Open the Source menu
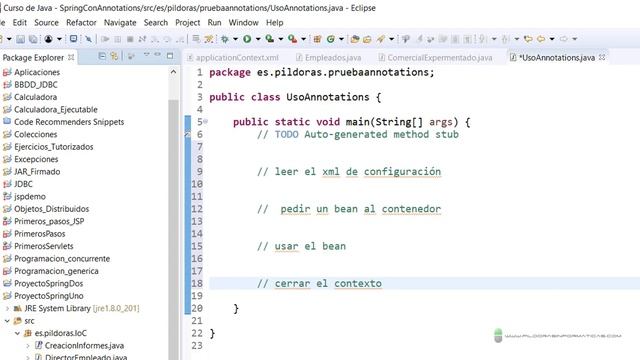The image size is (640, 360). 46,23
